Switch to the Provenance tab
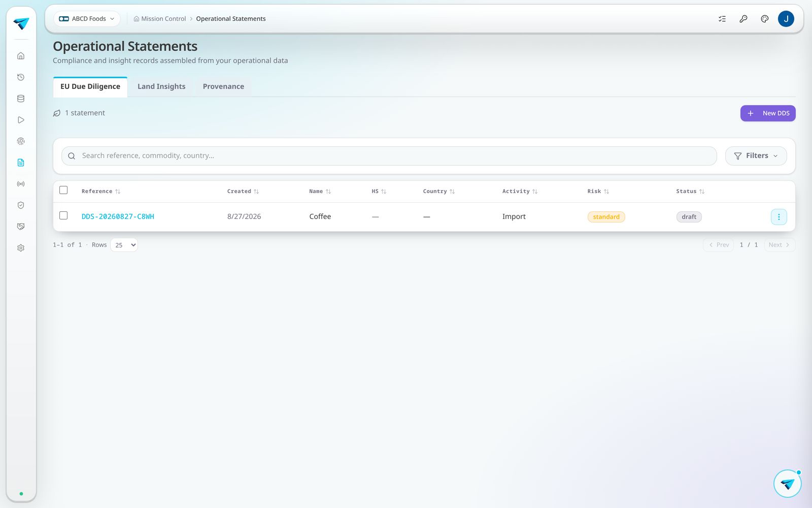This screenshot has height=508, width=812. click(x=223, y=86)
